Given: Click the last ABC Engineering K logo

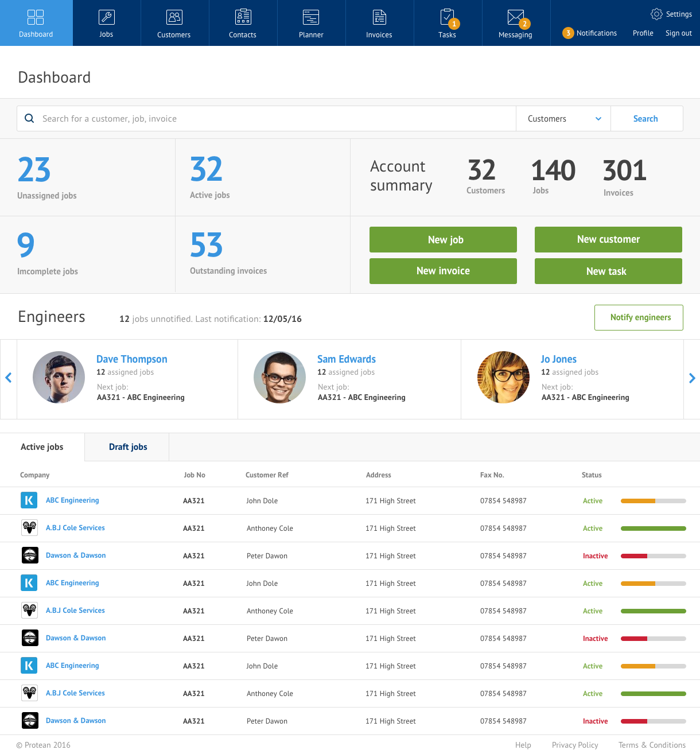Looking at the screenshot, I should [x=29, y=666].
